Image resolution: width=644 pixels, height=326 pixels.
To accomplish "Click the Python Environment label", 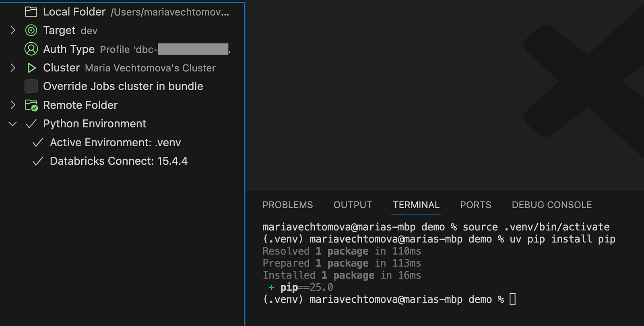I will (x=95, y=124).
